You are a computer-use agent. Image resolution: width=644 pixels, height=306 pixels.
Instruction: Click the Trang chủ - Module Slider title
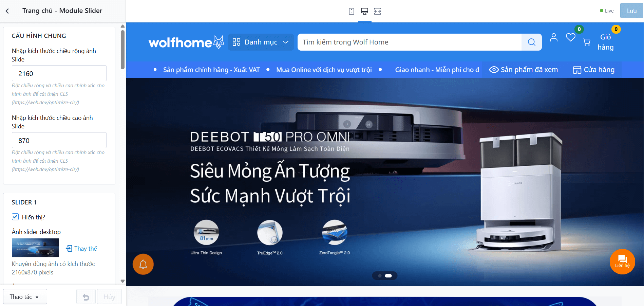coord(62,11)
